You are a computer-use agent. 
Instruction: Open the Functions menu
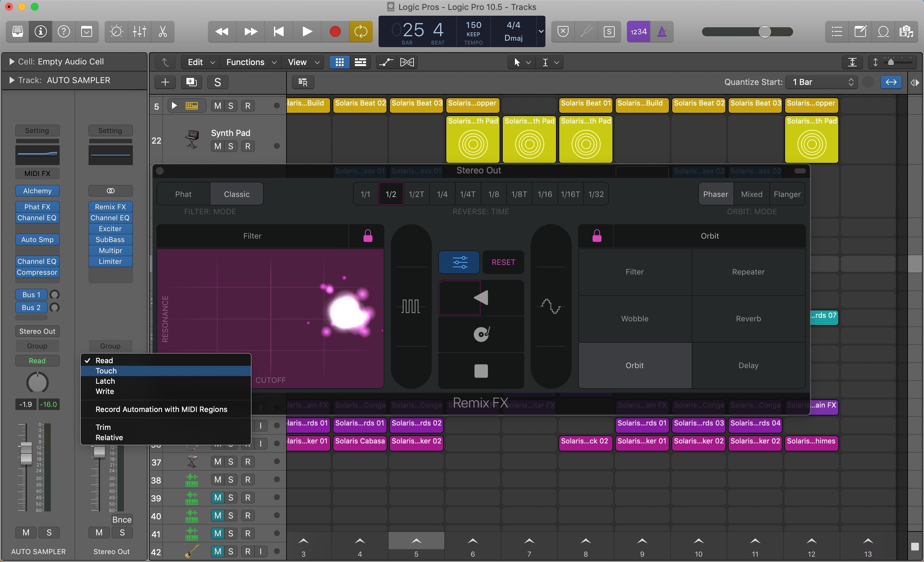pyautogui.click(x=245, y=62)
